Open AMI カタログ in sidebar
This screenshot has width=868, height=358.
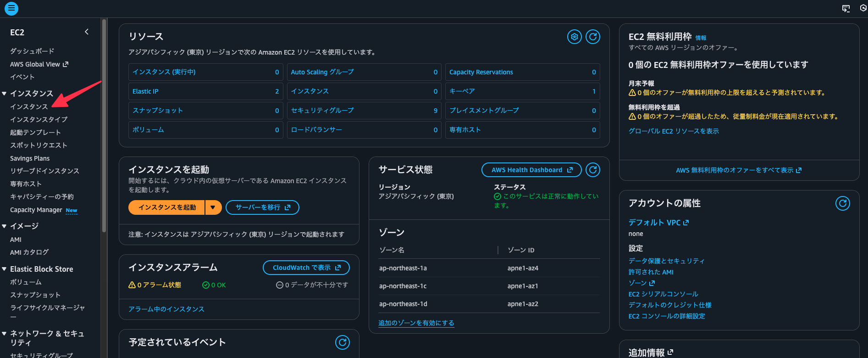[29, 252]
